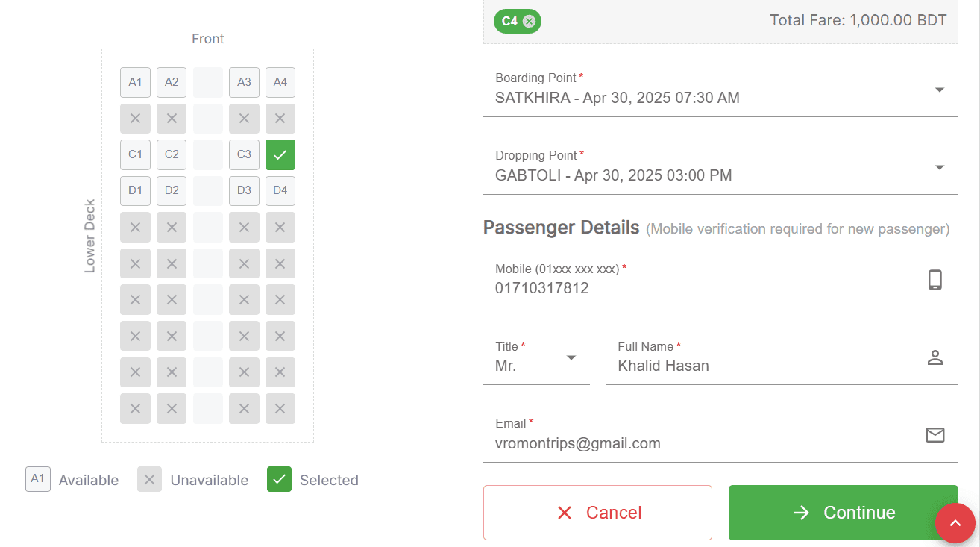Click the Cancel button

click(x=597, y=513)
